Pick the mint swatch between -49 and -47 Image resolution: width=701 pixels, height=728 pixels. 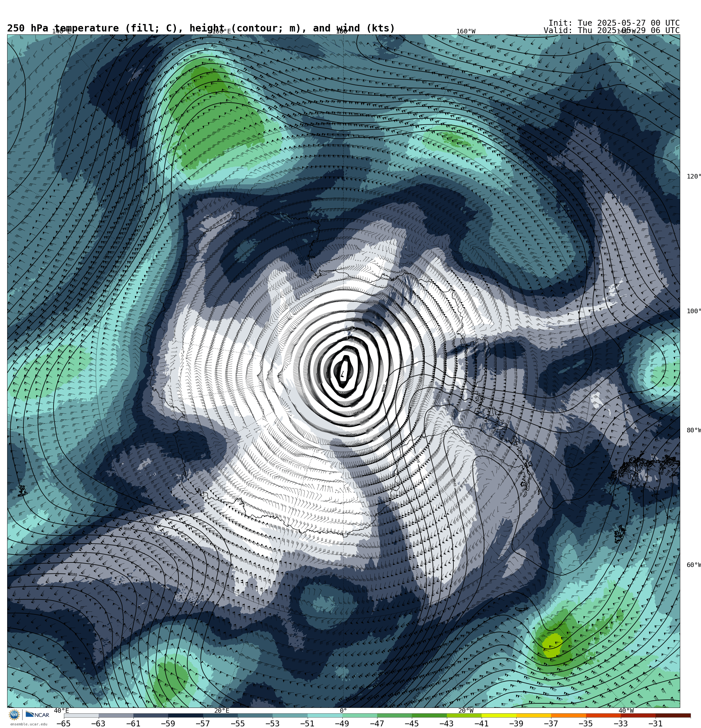pos(360,715)
